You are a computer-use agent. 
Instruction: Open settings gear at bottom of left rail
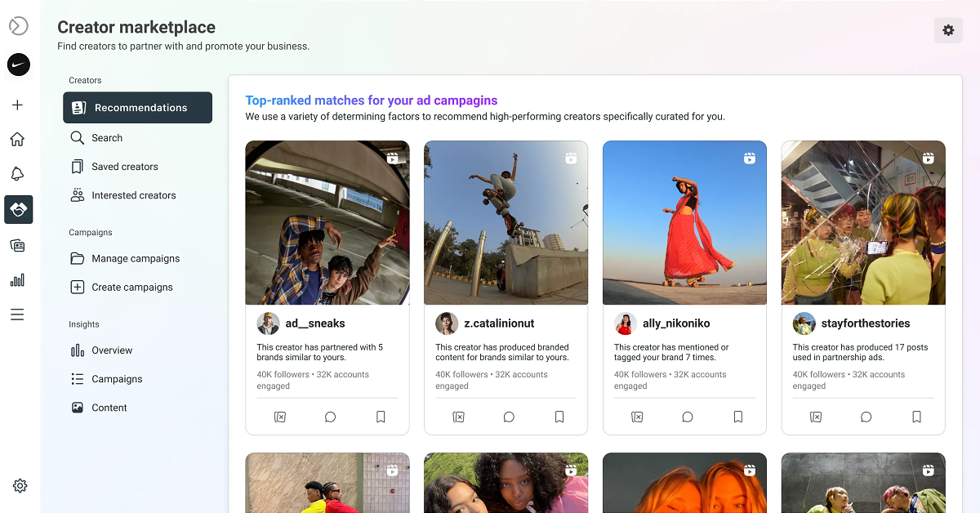coord(20,485)
